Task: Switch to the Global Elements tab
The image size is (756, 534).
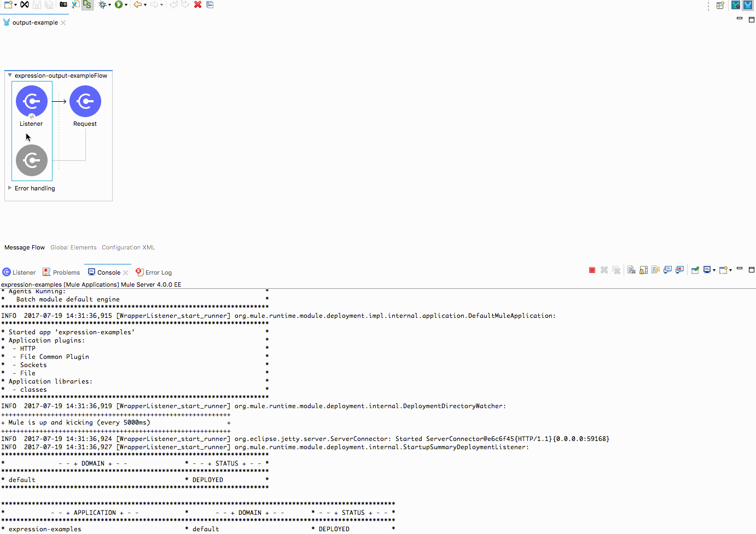Action: point(73,247)
